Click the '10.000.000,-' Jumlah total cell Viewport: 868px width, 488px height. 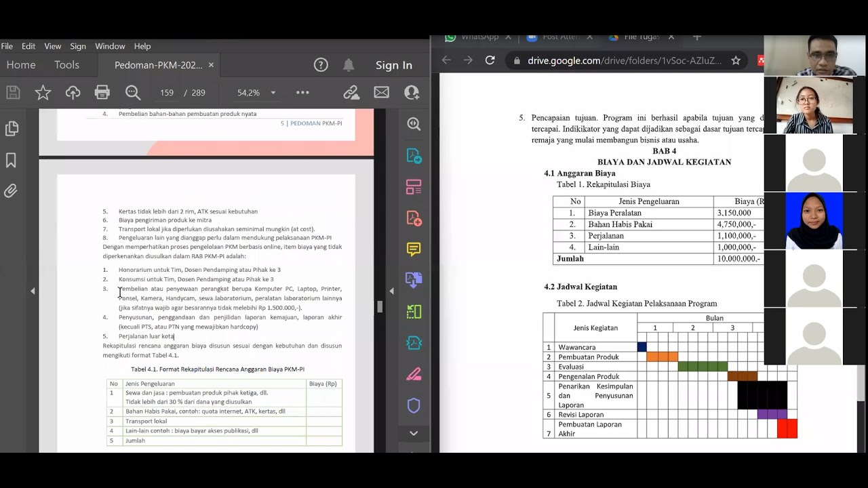pos(739,259)
